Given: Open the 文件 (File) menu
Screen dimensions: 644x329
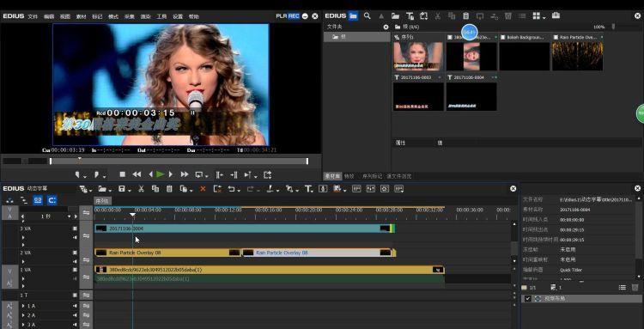Looking at the screenshot, I should (x=33, y=16).
